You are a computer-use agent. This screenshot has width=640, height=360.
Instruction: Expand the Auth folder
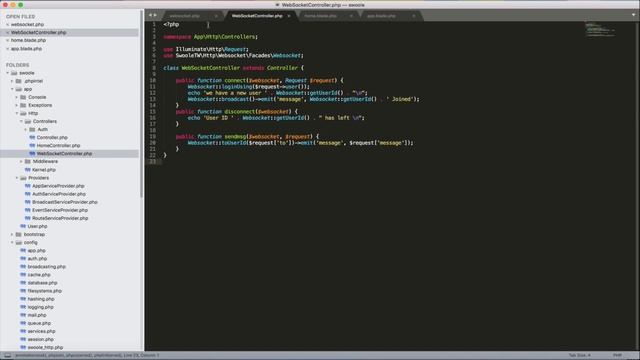pos(26,129)
